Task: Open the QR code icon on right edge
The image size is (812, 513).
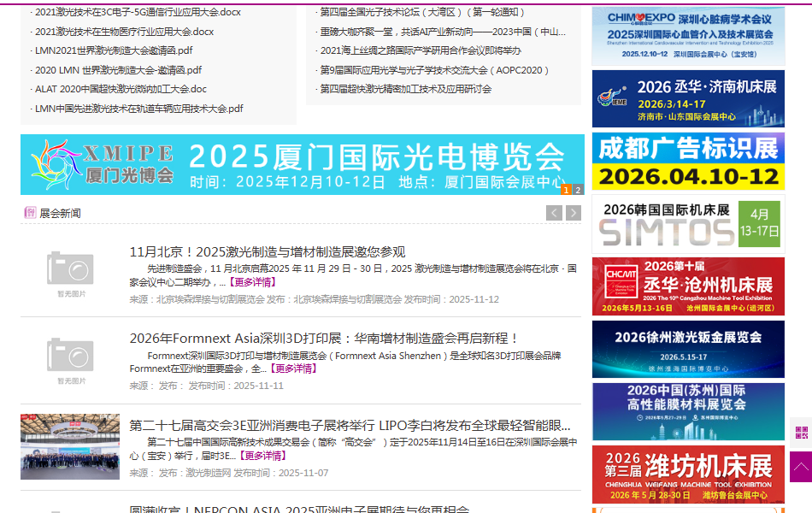Action: coord(801,432)
